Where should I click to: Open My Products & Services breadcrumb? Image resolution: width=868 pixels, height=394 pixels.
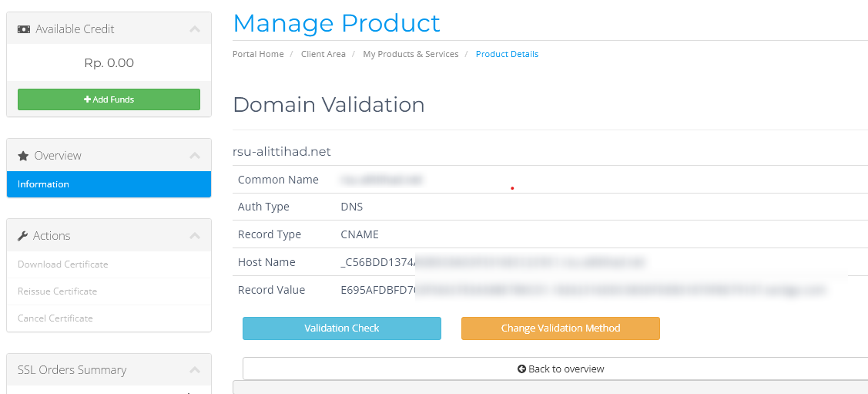pos(411,55)
